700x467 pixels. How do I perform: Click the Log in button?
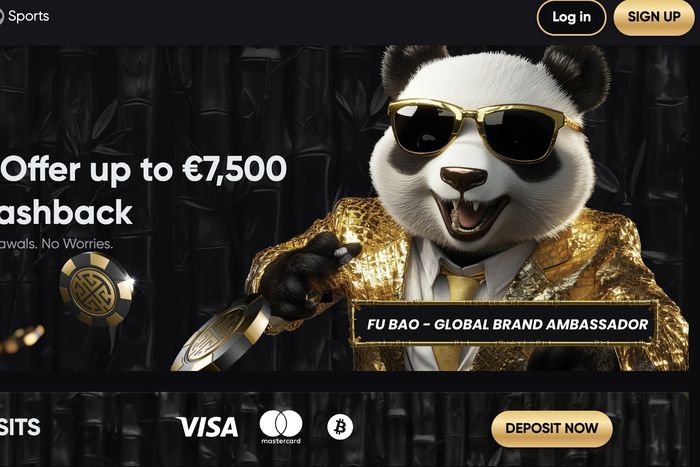(x=571, y=17)
